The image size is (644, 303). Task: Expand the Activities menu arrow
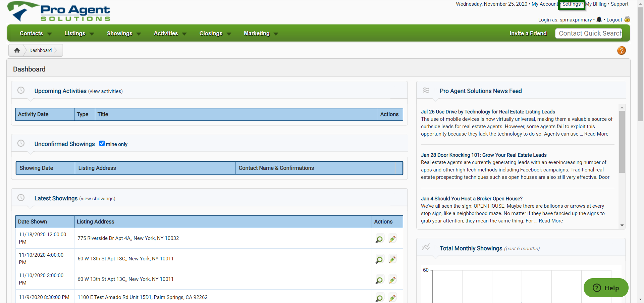(x=184, y=34)
